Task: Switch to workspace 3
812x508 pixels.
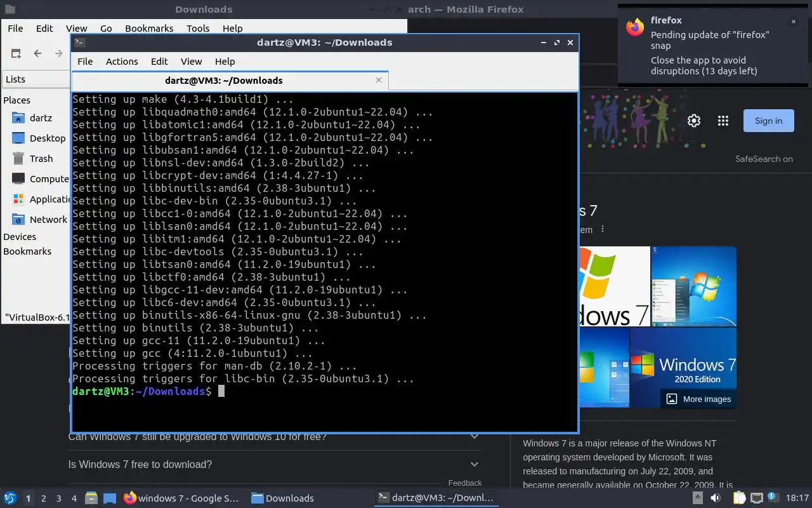Action: click(59, 498)
